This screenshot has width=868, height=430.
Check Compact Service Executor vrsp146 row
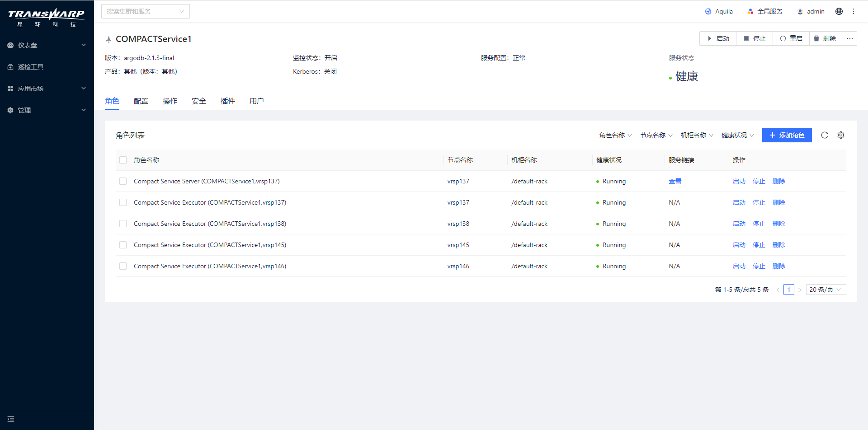[123, 266]
